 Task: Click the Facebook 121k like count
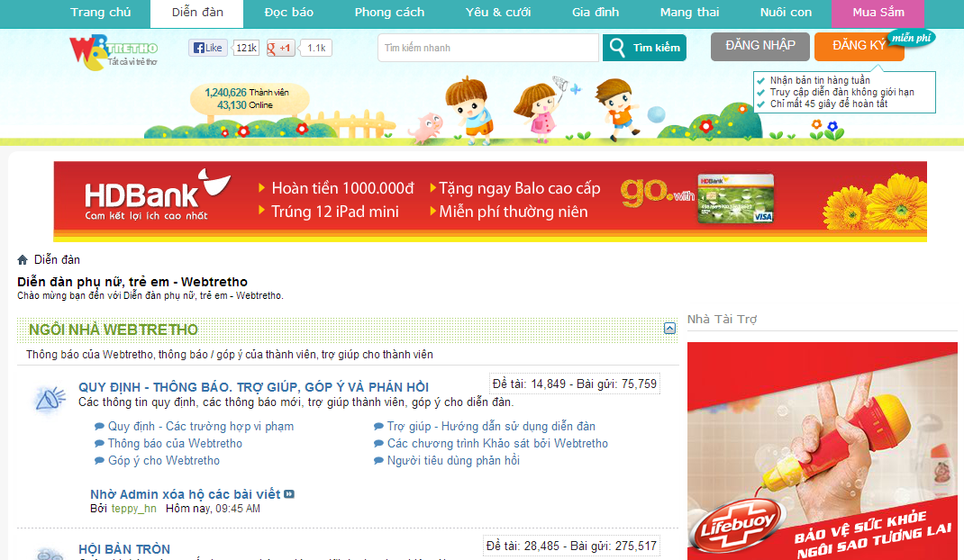pyautogui.click(x=247, y=48)
